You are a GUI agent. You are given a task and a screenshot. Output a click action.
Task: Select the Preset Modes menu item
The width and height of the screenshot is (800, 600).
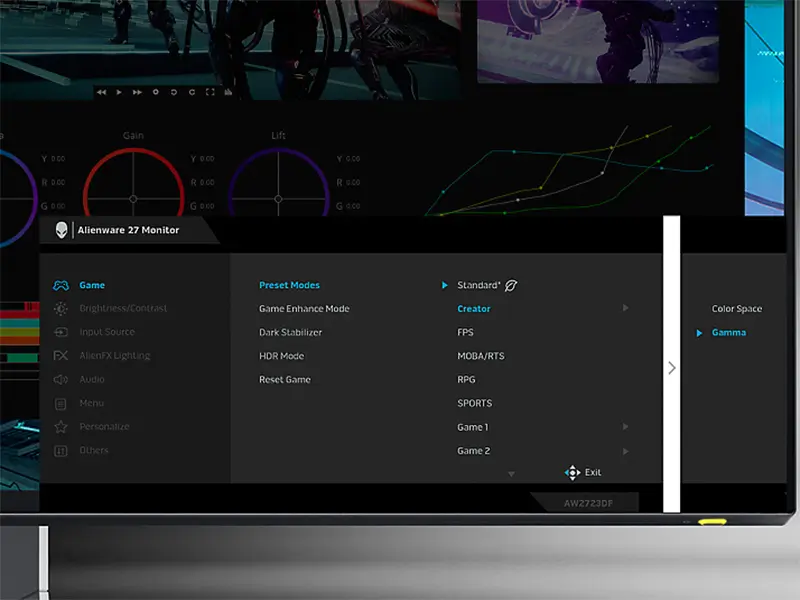(x=289, y=285)
